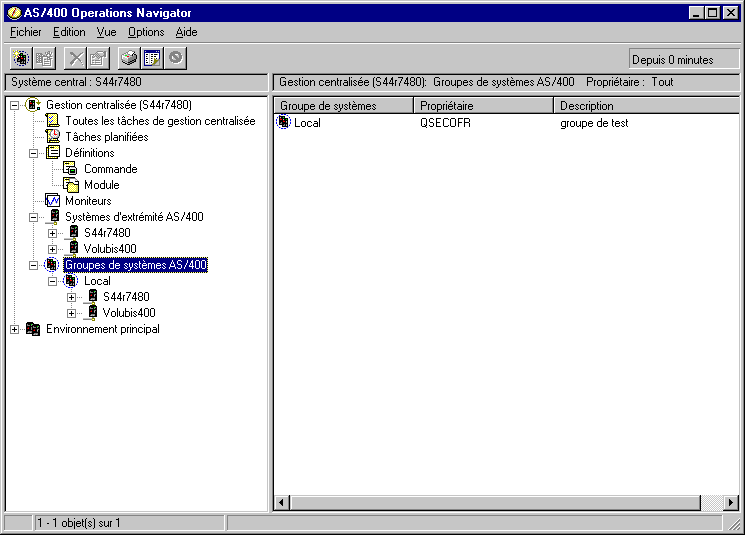745x535 pixels.
Task: Expand S44r7480 under Local group
Action: pos(71,297)
